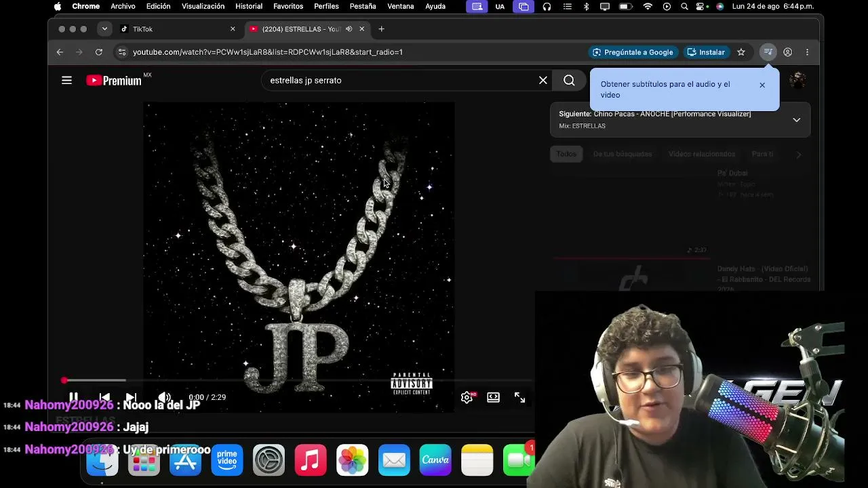Screen dimensions: 868x488
Task: Open the Chrome application menu
Action: pos(86,7)
